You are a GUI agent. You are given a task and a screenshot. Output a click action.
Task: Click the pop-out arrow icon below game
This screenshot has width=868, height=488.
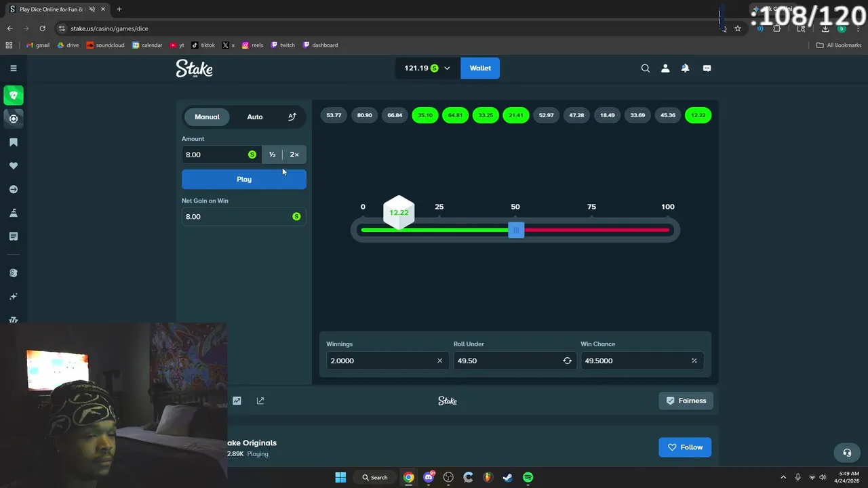click(x=260, y=401)
